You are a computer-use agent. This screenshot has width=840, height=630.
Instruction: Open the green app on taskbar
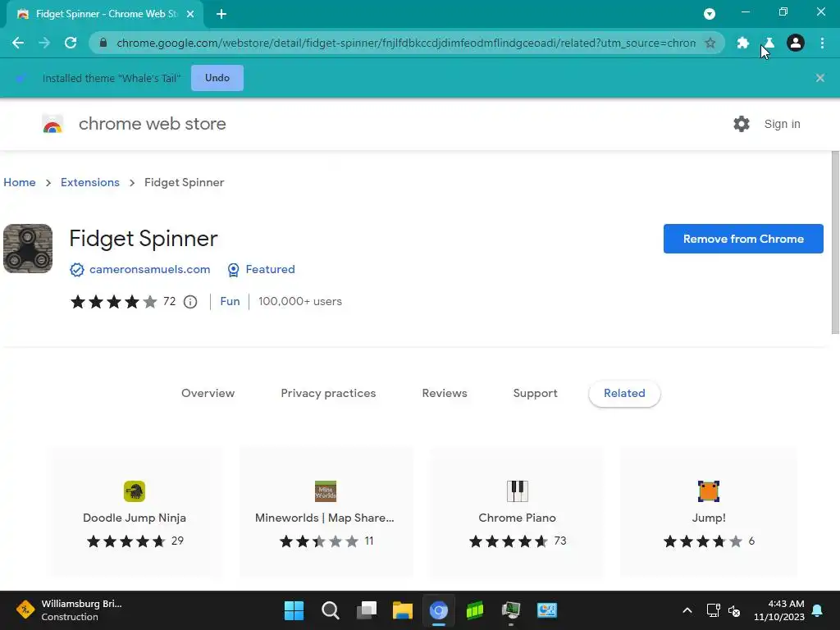[475, 610]
